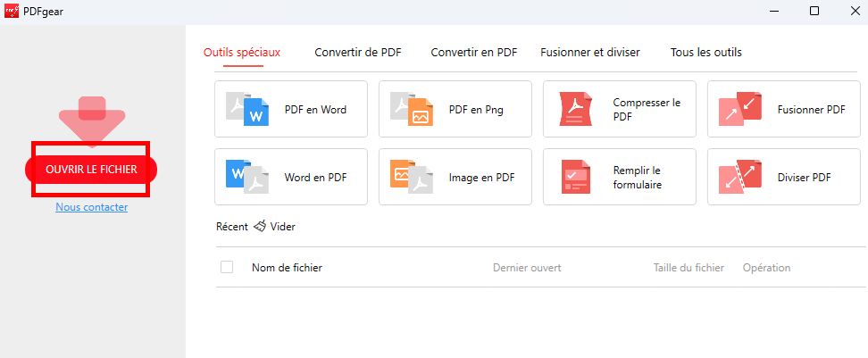The image size is (868, 358).
Task: Click the Fusionner PDF icon
Action: [x=740, y=109]
